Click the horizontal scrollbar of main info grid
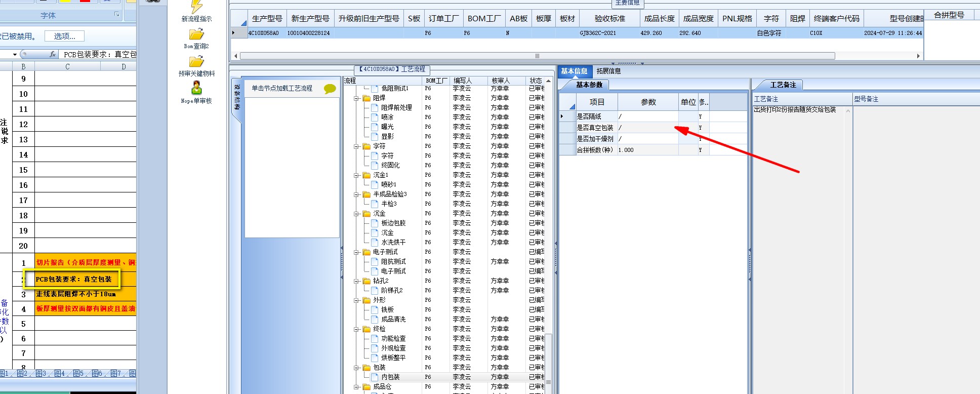980x394 pixels. (537, 56)
